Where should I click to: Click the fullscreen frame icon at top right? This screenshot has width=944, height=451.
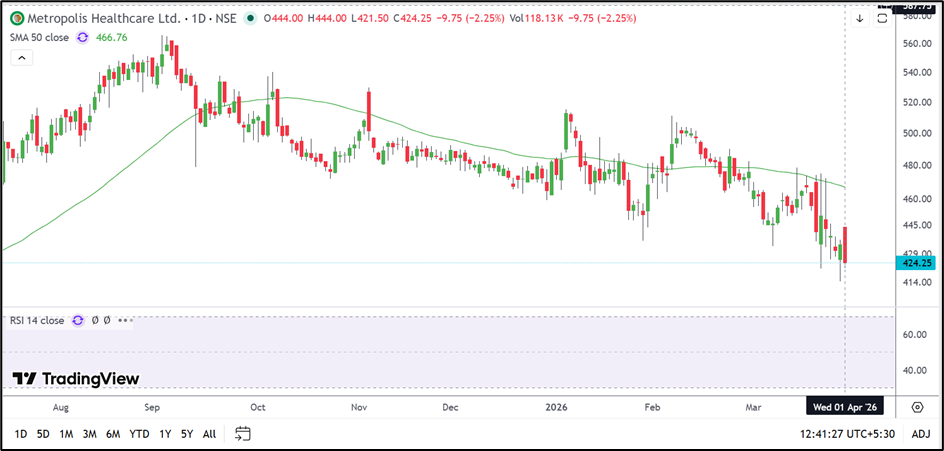(x=881, y=18)
